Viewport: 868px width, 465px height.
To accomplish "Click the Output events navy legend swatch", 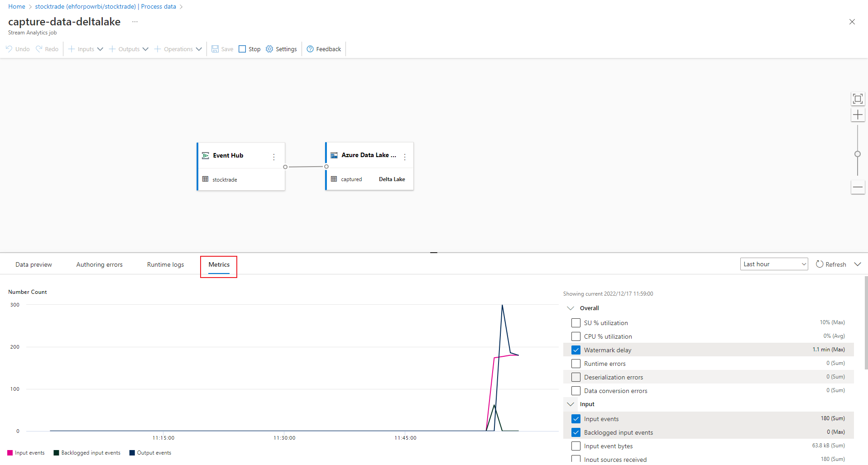I will [x=132, y=453].
